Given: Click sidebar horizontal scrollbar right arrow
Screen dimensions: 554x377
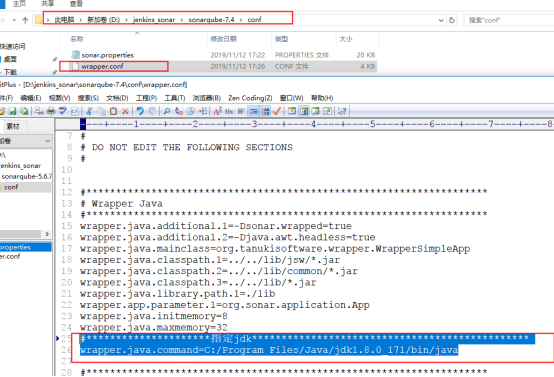Looking at the screenshot, I should [x=47, y=234].
